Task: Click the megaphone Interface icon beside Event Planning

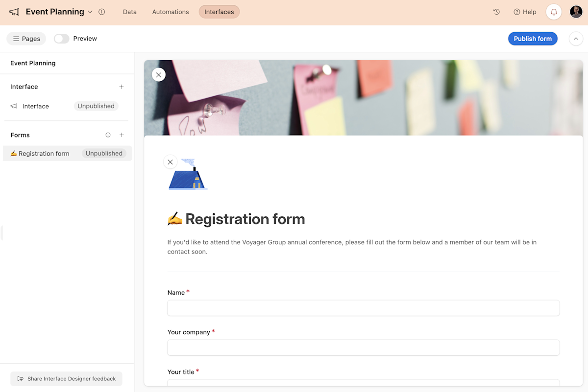Action: point(14,11)
